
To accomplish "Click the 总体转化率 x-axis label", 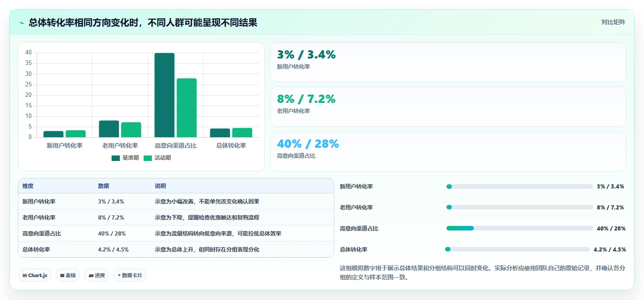I will click(x=231, y=145).
